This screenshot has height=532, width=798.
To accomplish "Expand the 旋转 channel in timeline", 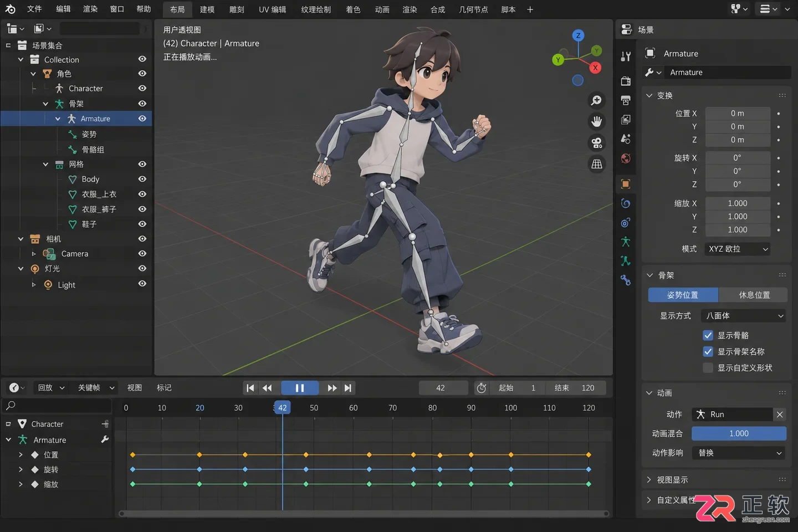I will 21,469.
